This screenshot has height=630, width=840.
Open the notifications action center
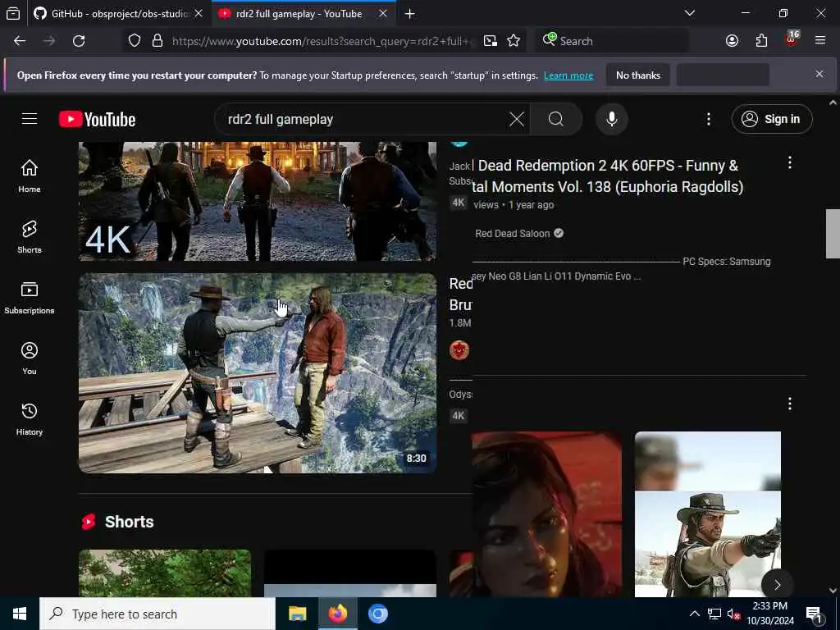[x=815, y=614]
